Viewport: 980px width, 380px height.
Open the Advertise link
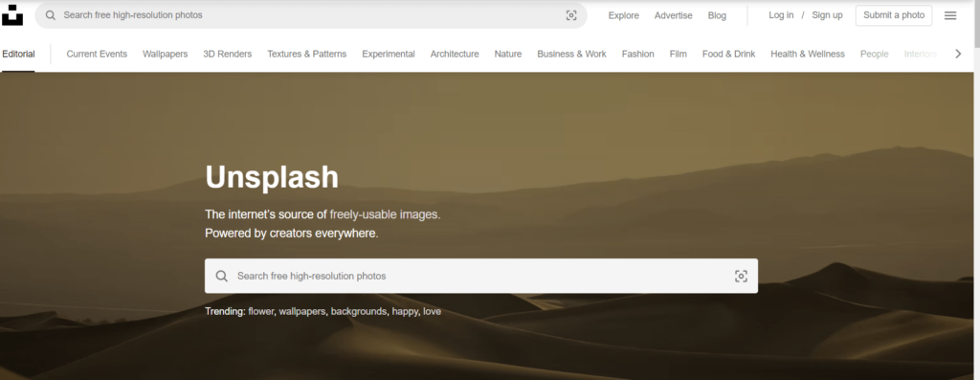673,15
